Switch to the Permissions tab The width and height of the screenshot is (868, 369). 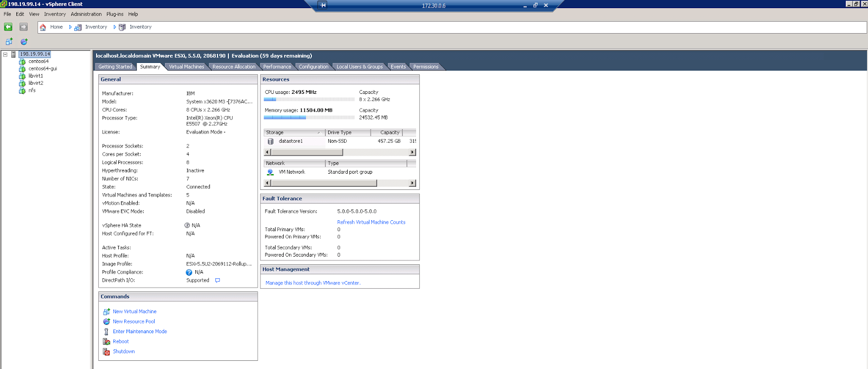(426, 67)
